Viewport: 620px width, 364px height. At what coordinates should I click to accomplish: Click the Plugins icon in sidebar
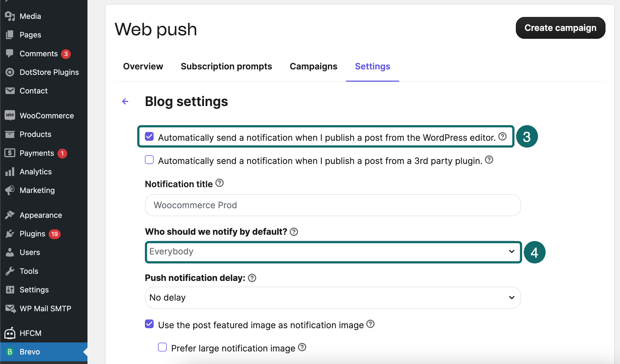coord(10,234)
